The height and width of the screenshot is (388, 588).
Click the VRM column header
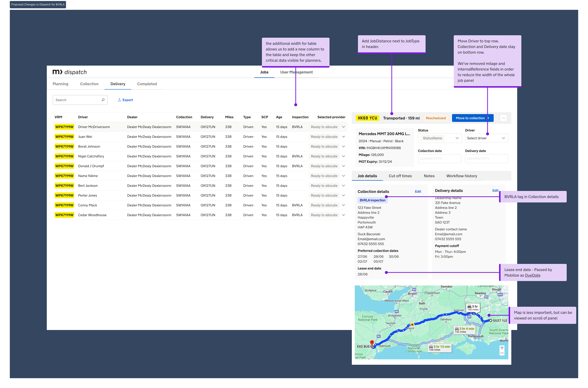point(58,117)
